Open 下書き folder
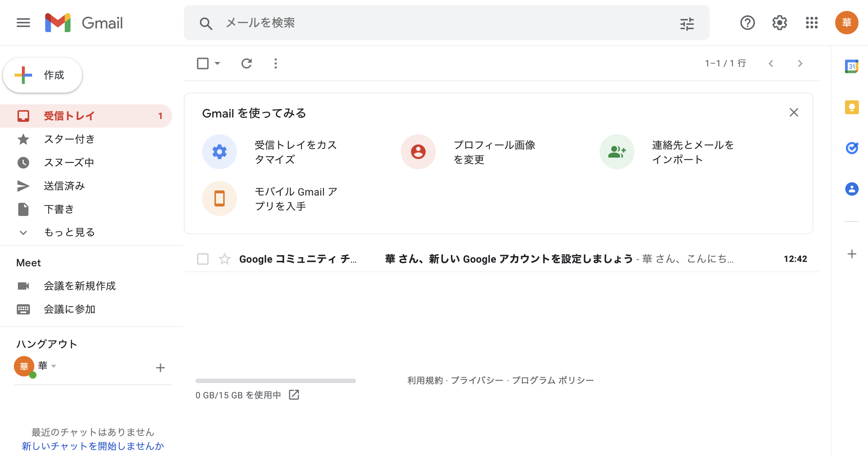The image size is (868, 456). click(86, 209)
